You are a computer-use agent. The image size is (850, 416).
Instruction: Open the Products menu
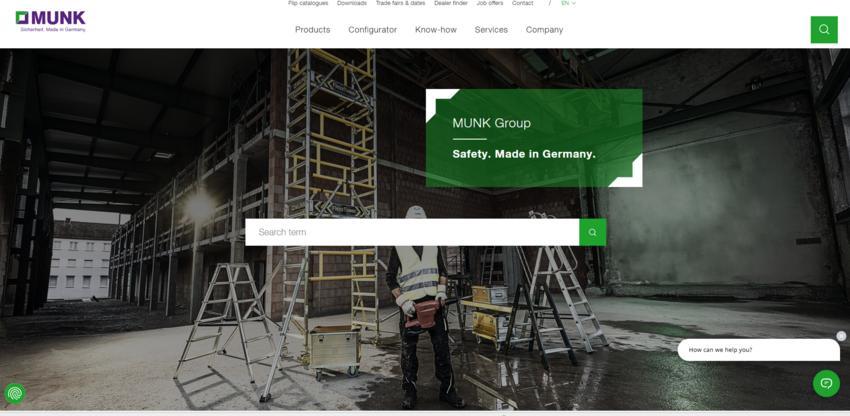point(312,30)
